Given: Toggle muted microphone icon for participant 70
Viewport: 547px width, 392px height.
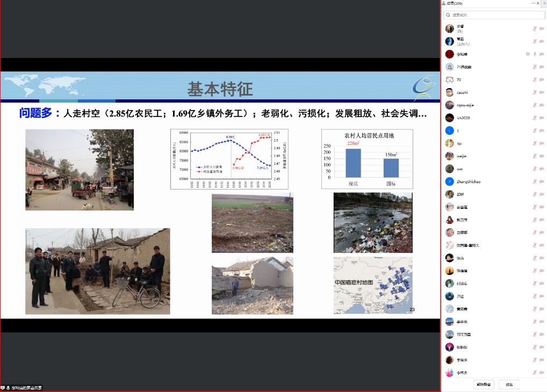Looking at the screenshot, I should [534, 79].
